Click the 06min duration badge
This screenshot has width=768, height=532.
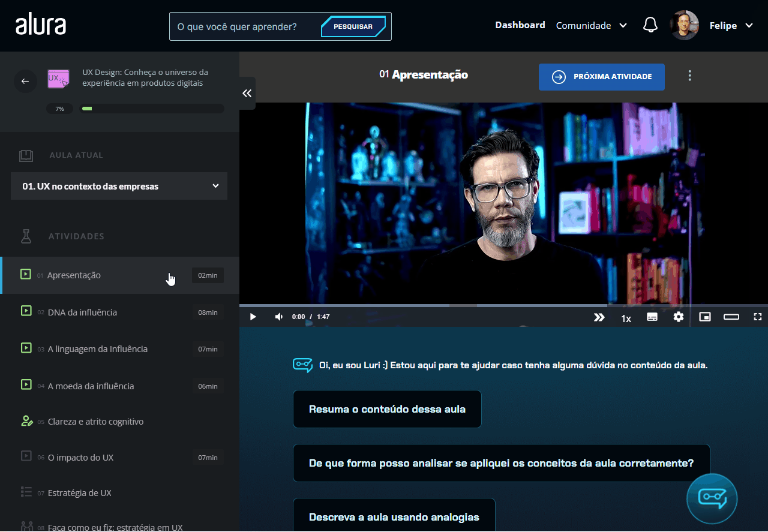pos(208,386)
